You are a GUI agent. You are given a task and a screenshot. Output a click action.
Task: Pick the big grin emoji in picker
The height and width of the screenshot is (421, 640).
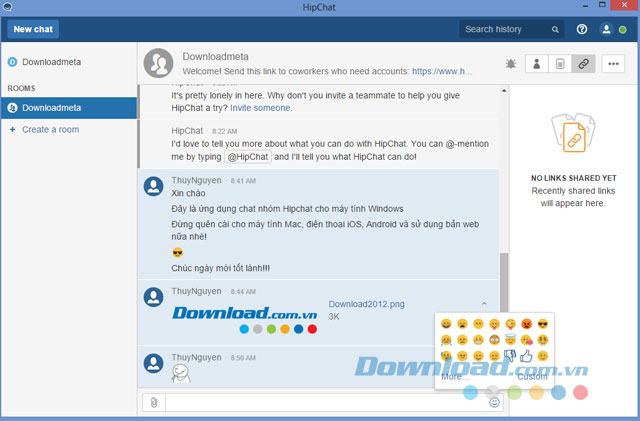pos(446,324)
